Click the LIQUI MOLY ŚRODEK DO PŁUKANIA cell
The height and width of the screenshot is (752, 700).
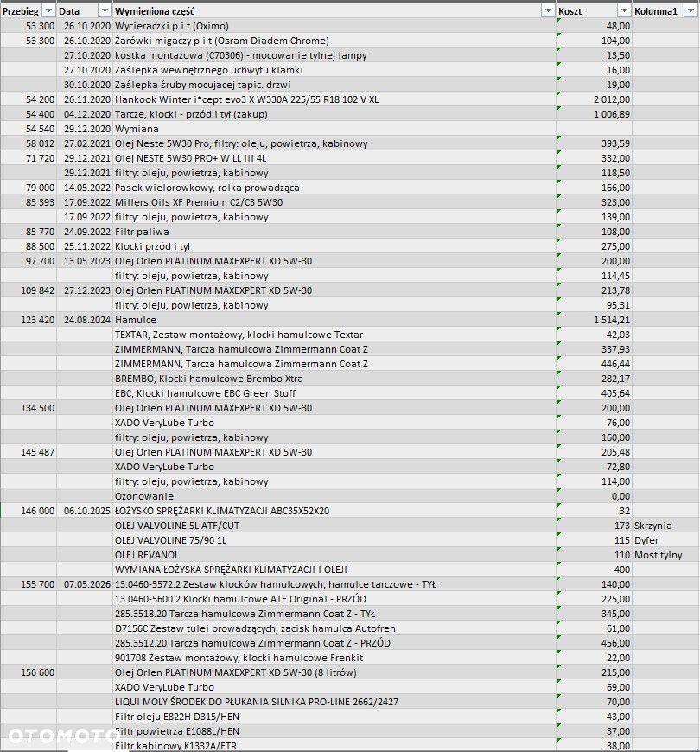[334, 702]
